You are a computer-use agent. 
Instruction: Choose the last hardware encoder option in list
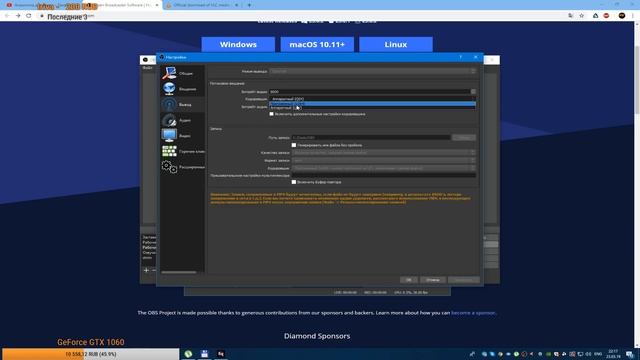point(372,108)
